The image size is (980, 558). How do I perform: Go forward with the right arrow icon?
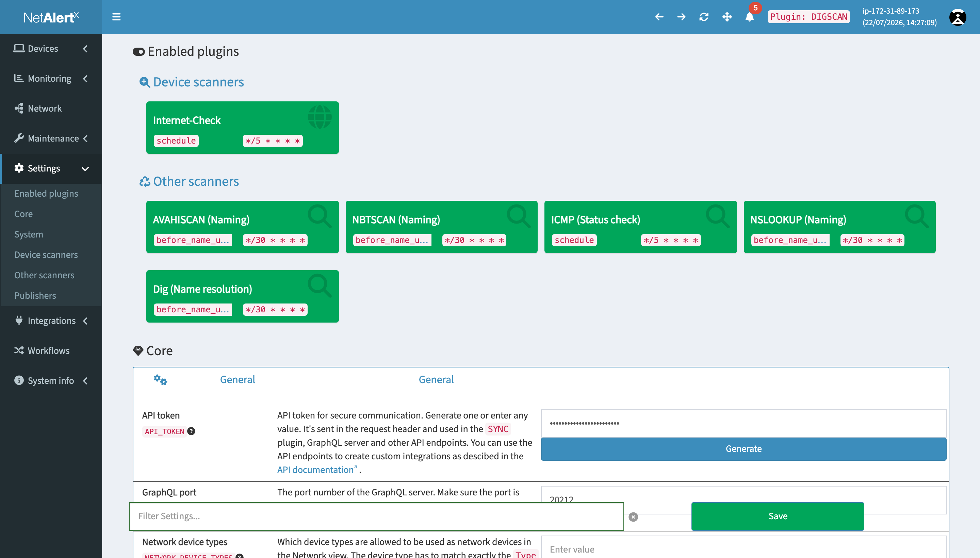click(x=681, y=17)
